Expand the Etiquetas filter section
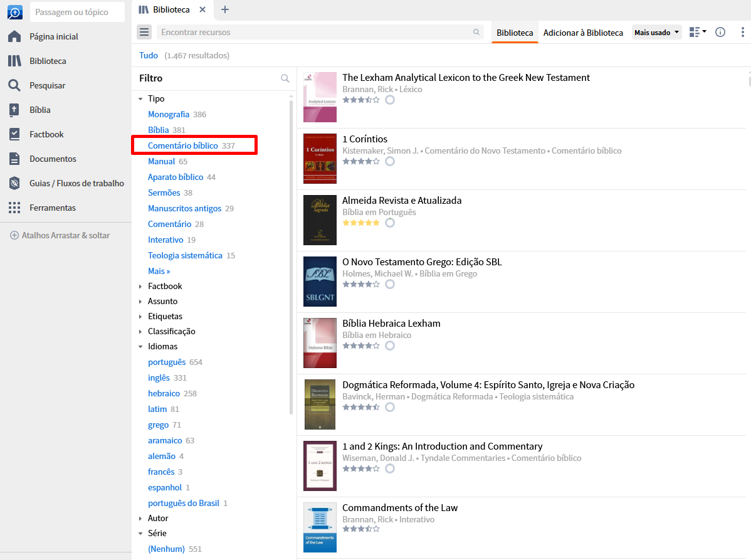The image size is (751, 560). coord(140,317)
